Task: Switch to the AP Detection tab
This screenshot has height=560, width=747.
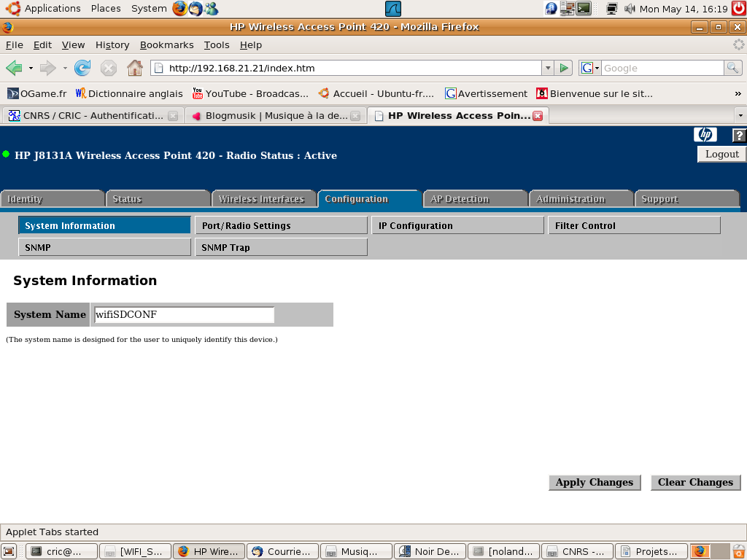Action: click(x=475, y=198)
